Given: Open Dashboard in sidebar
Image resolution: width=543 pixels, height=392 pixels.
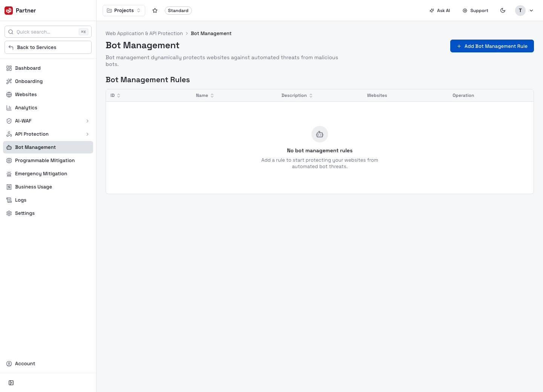Looking at the screenshot, I should pyautogui.click(x=48, y=68).
